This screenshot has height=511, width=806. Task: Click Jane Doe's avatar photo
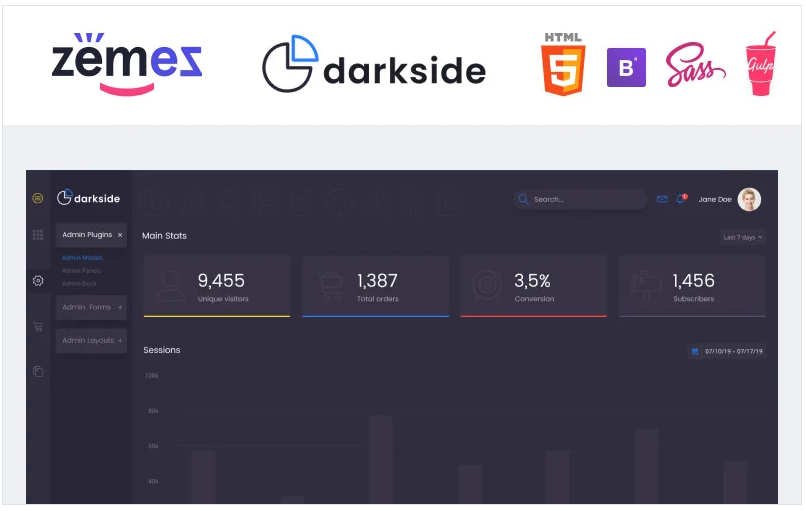coord(749,199)
